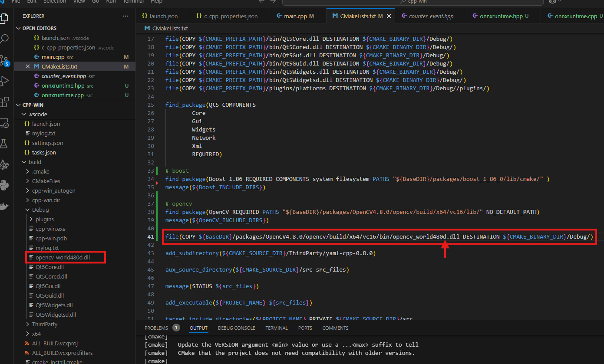Select Qt5Guid.dll in the file tree

point(75,296)
